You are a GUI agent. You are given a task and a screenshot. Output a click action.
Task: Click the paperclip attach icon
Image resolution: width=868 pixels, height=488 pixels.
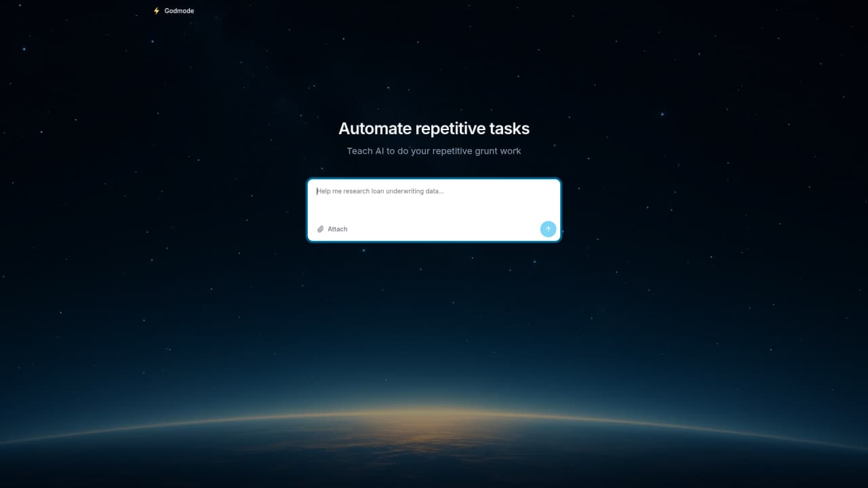(321, 229)
